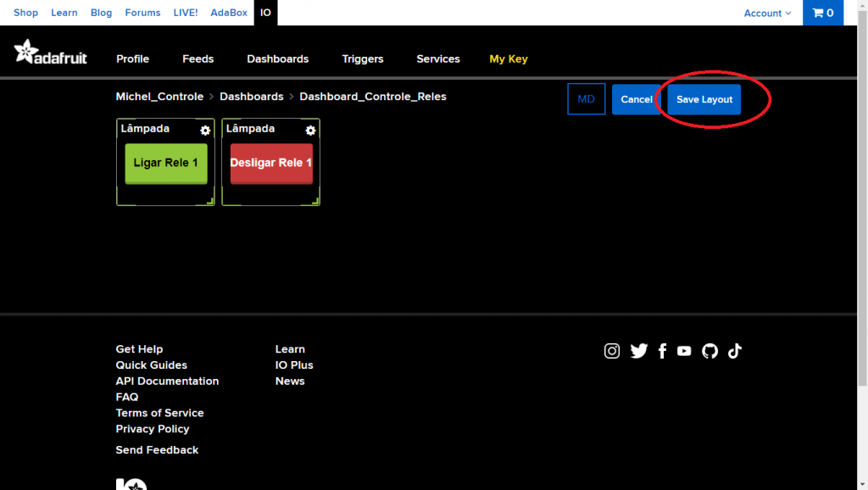Open Michel_Controle breadcrumb
Image resolution: width=868 pixels, height=490 pixels.
coord(159,97)
